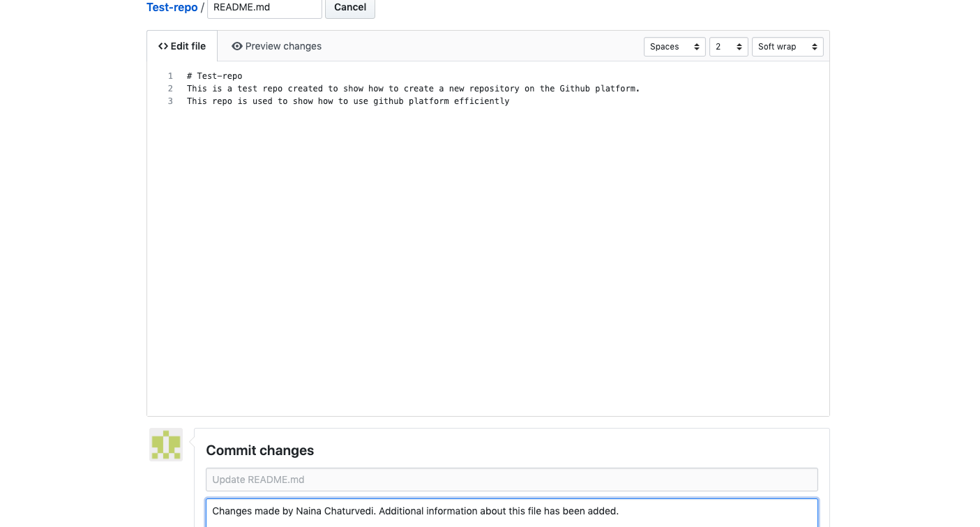Click line number 2 in the gutter
The width and height of the screenshot is (980, 527).
coord(170,89)
